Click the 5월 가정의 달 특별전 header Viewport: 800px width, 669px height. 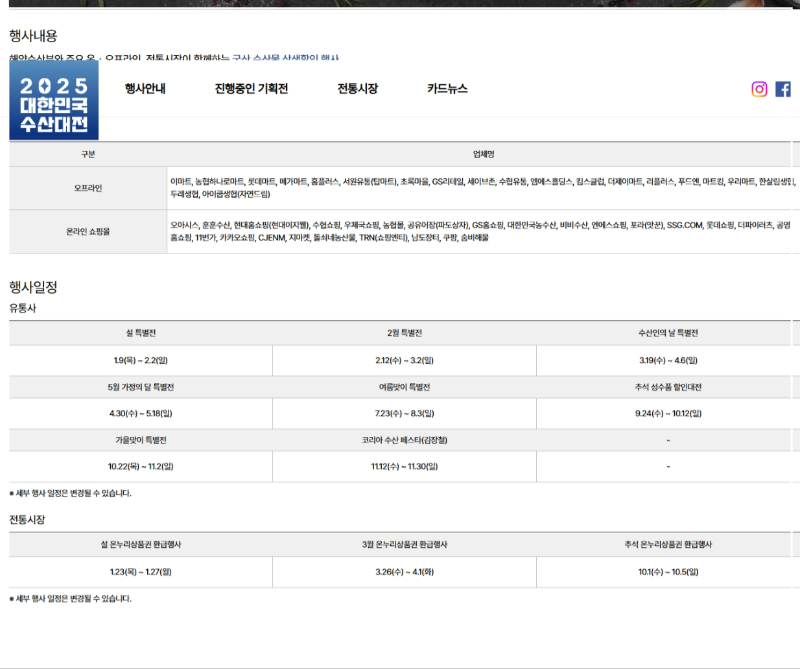(141, 387)
